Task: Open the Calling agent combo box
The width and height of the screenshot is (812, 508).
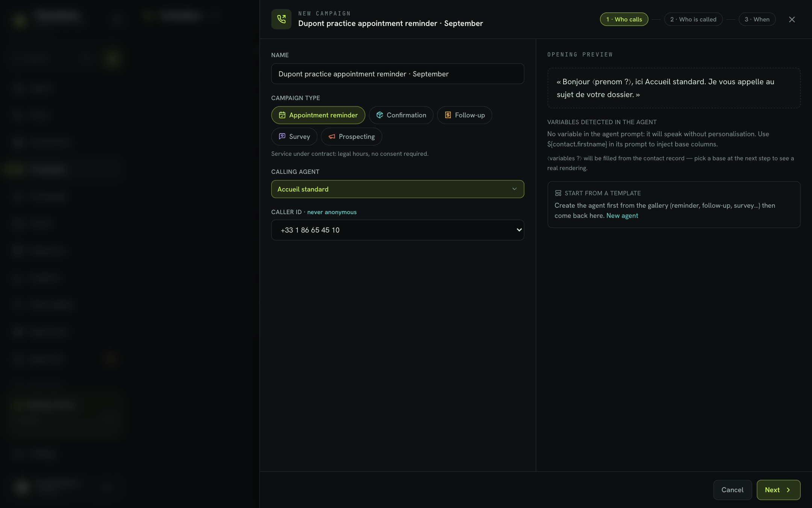Action: tap(398, 189)
